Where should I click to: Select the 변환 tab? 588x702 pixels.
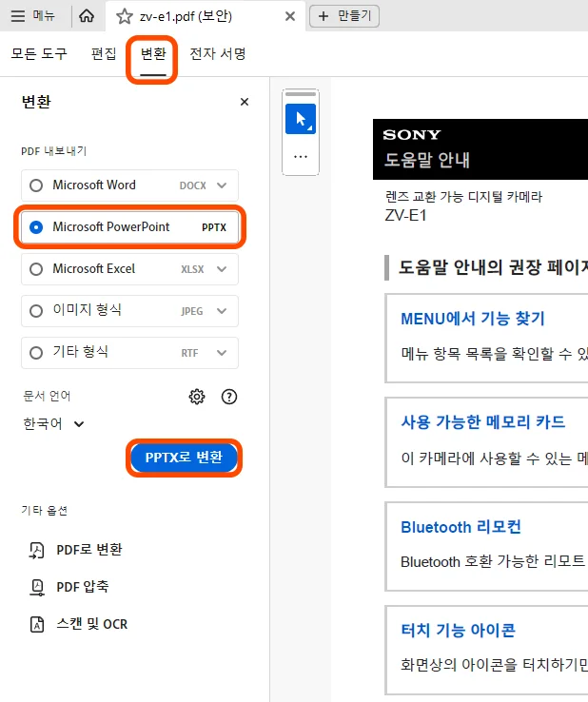click(x=153, y=53)
